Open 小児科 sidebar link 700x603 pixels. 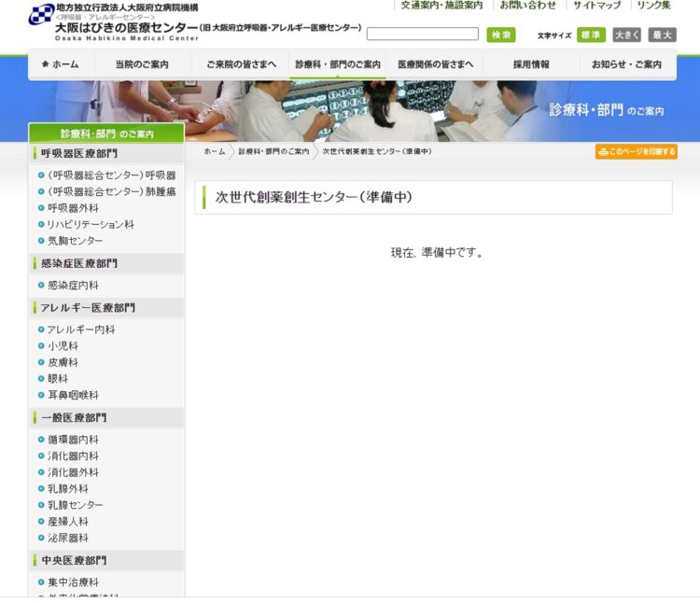point(63,346)
